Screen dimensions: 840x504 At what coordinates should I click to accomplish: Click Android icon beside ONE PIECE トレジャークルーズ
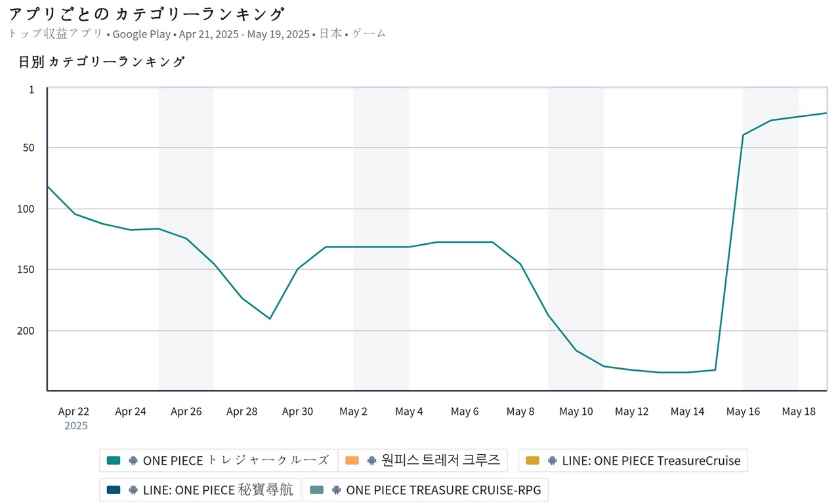coord(133,461)
